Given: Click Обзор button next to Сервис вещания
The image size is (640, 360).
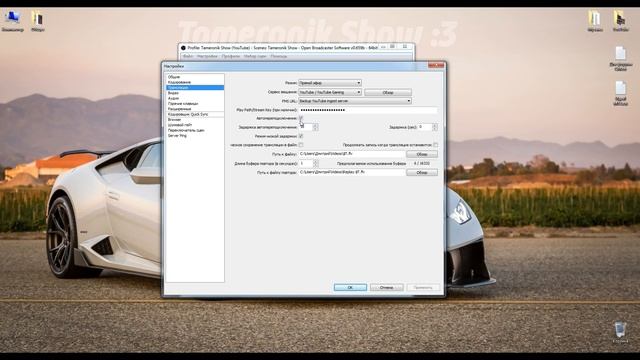Looking at the screenshot, I should tap(388, 93).
